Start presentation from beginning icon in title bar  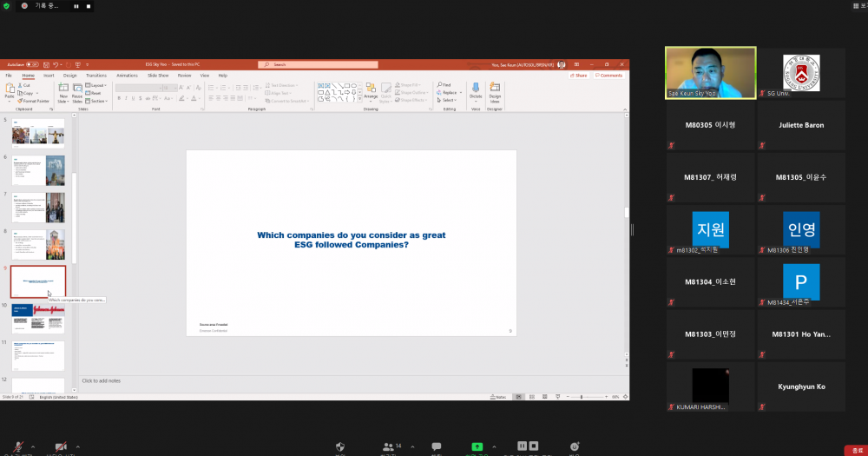77,65
